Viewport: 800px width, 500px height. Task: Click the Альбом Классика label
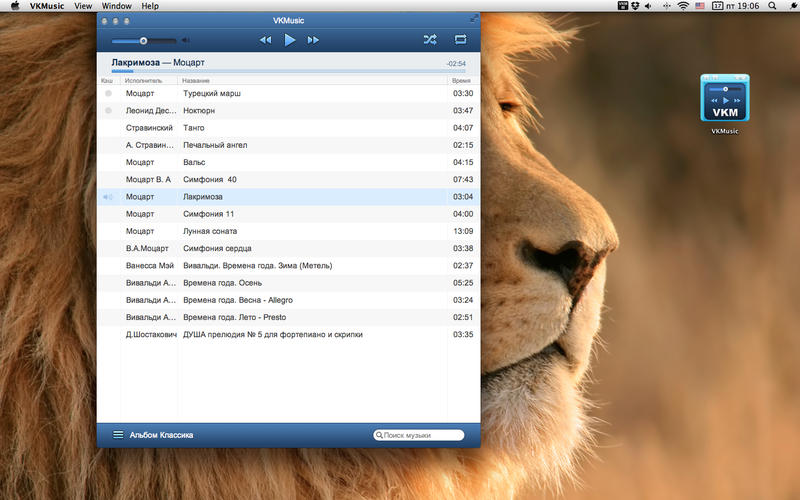(161, 435)
